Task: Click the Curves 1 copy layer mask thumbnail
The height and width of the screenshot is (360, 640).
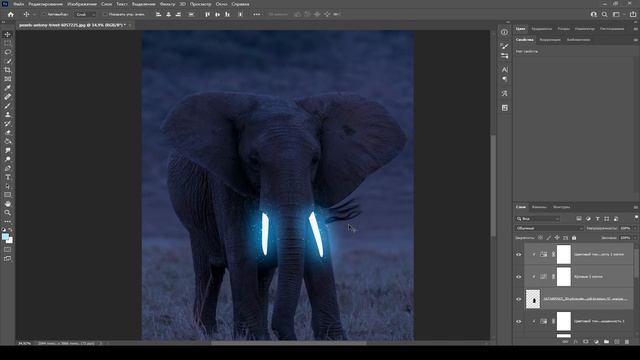Action: point(564,277)
